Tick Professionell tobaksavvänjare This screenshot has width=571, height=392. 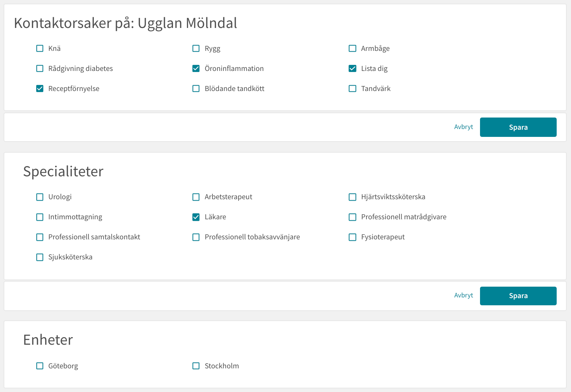(196, 237)
